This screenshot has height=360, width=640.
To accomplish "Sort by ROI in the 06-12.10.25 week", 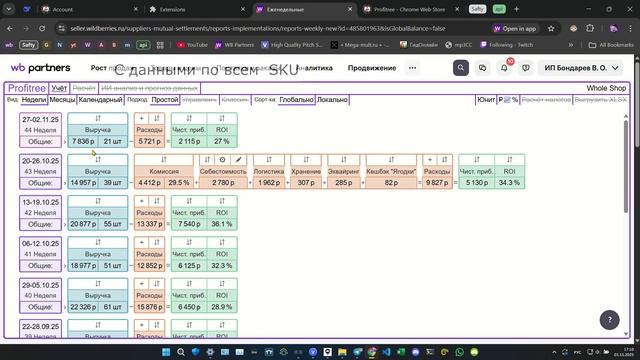I will click(222, 242).
